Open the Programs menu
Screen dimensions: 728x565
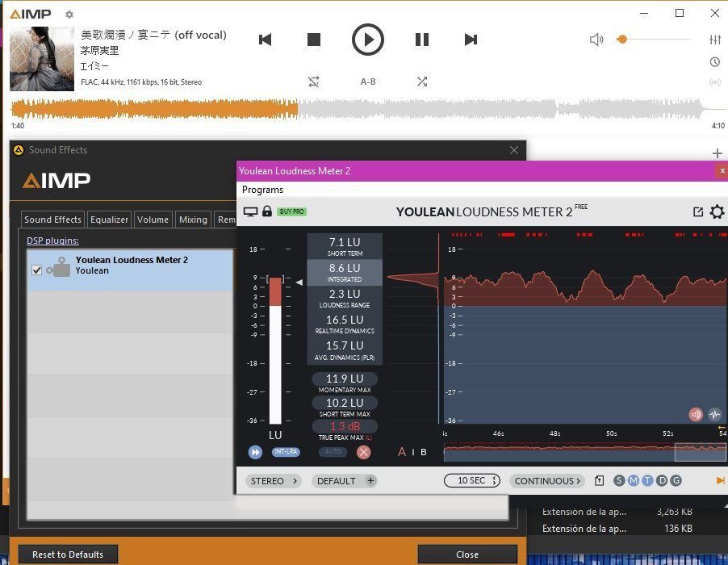[262, 190]
